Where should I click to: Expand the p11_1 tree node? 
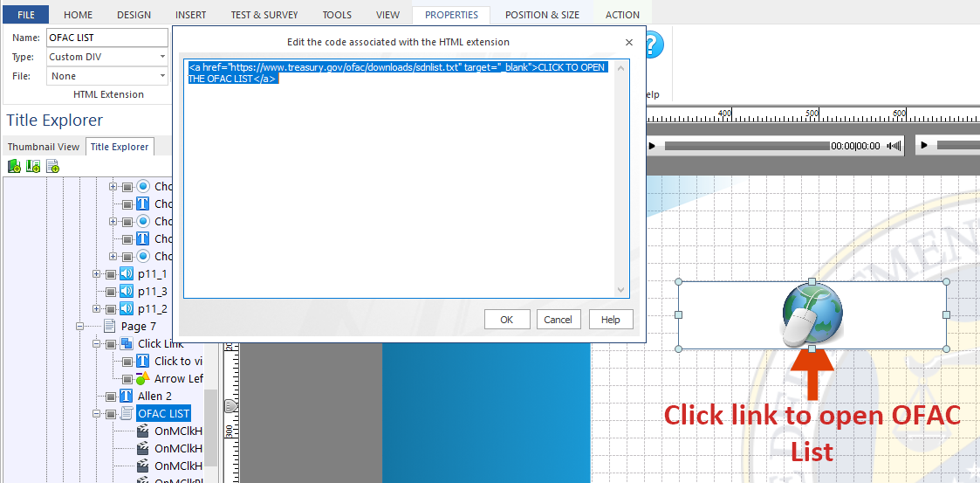pos(96,274)
